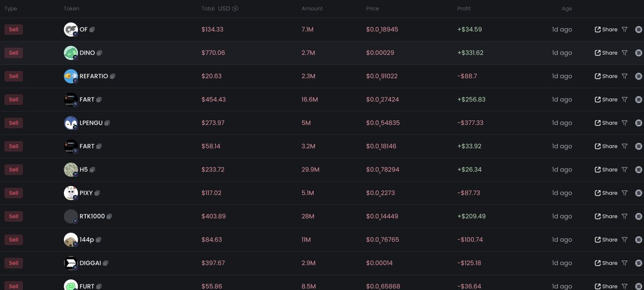Share the RTK1000 sell trade
This screenshot has width=644, height=290.
606,216
